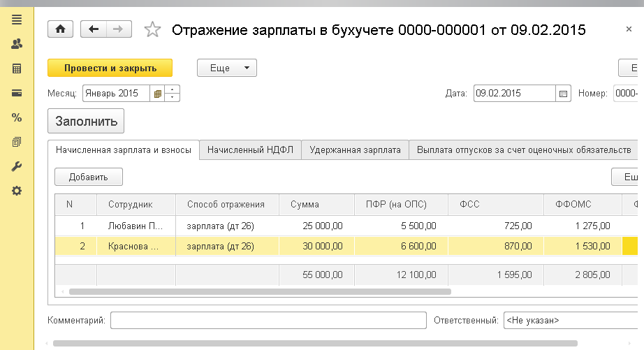The width and height of the screenshot is (644, 350).
Task: Open the Удержанная зарплата tab
Action: [x=355, y=150]
